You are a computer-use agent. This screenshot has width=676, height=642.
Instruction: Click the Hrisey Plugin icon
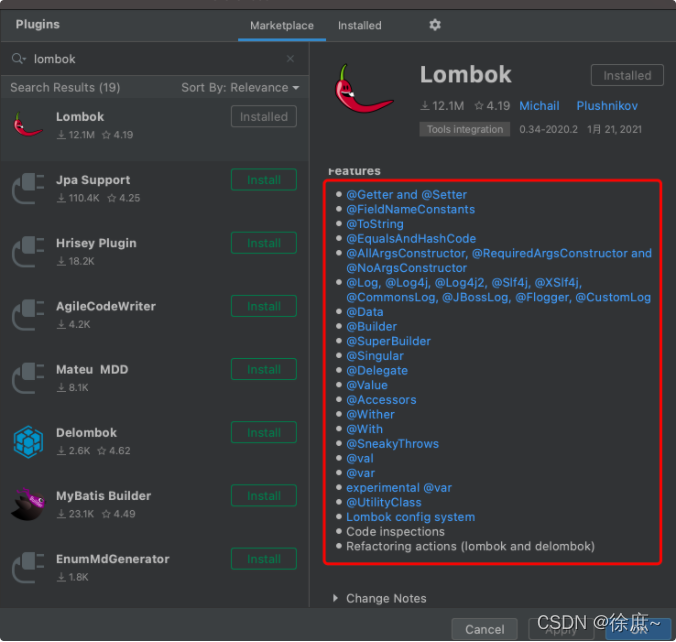pos(28,251)
